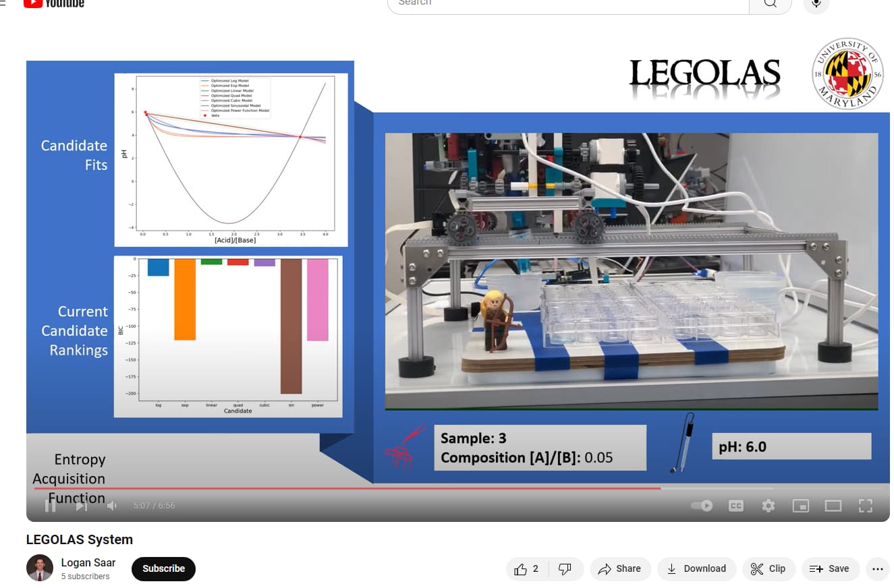The height and width of the screenshot is (588, 894).
Task: Dislike the video
Action: 565,568
